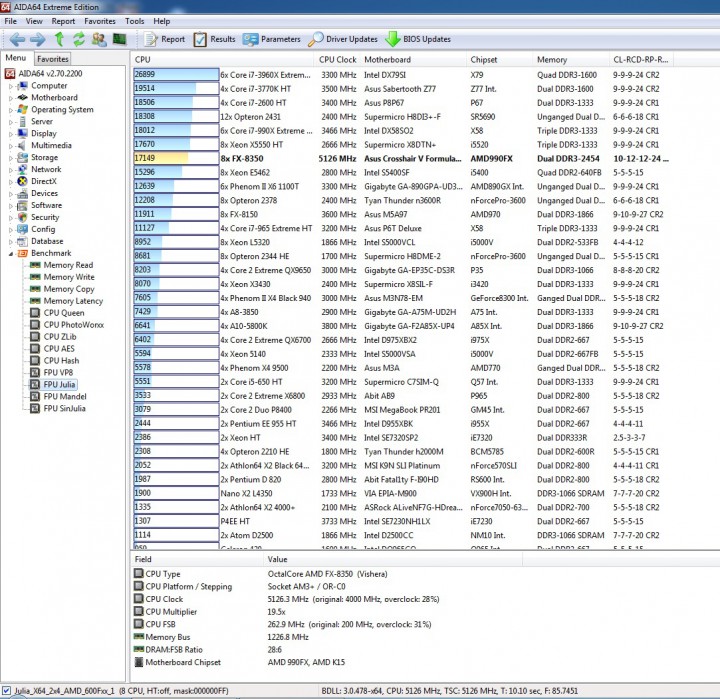Select the Memory Write benchmark
Viewport: 720px width, 699px height.
pos(69,277)
